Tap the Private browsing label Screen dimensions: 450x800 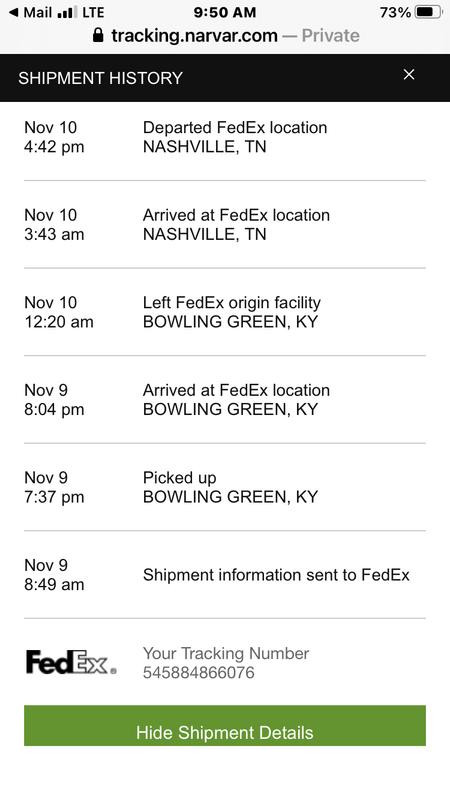coord(331,35)
